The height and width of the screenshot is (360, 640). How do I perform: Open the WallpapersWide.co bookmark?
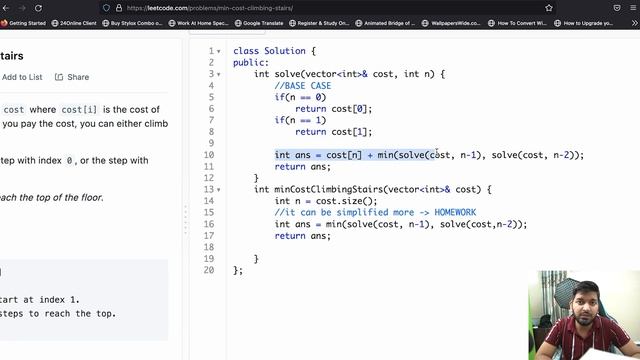pos(451,23)
